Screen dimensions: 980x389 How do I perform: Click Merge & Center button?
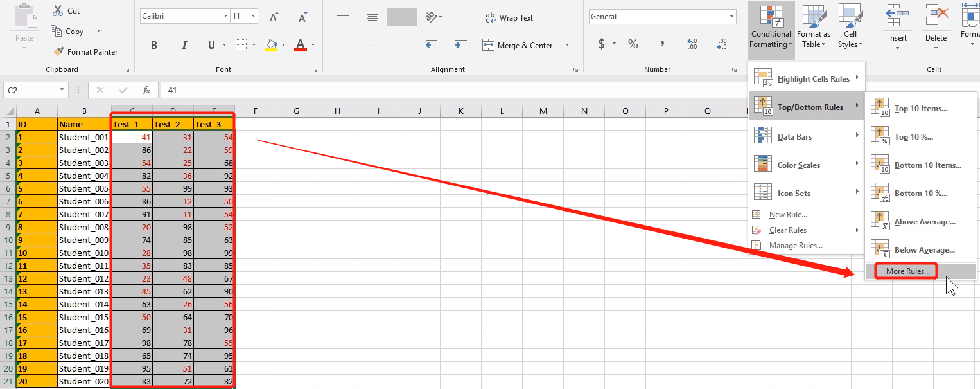[518, 45]
